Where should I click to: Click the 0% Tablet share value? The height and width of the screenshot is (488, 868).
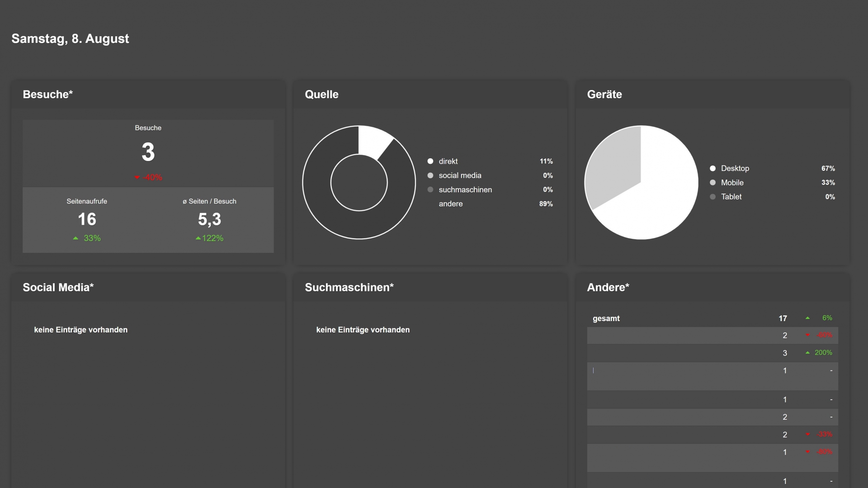830,197
